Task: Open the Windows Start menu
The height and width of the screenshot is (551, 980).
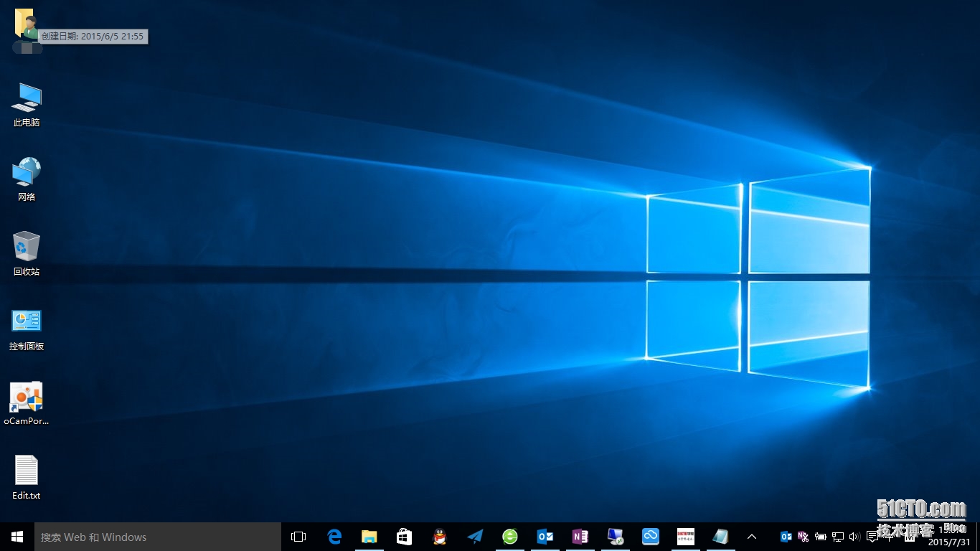Action: (x=17, y=537)
